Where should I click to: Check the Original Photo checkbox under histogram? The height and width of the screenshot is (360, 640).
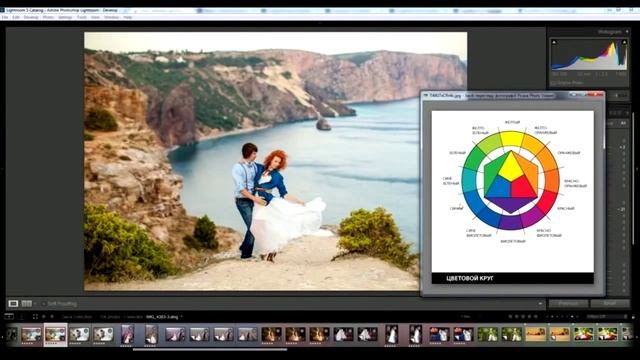point(553,83)
